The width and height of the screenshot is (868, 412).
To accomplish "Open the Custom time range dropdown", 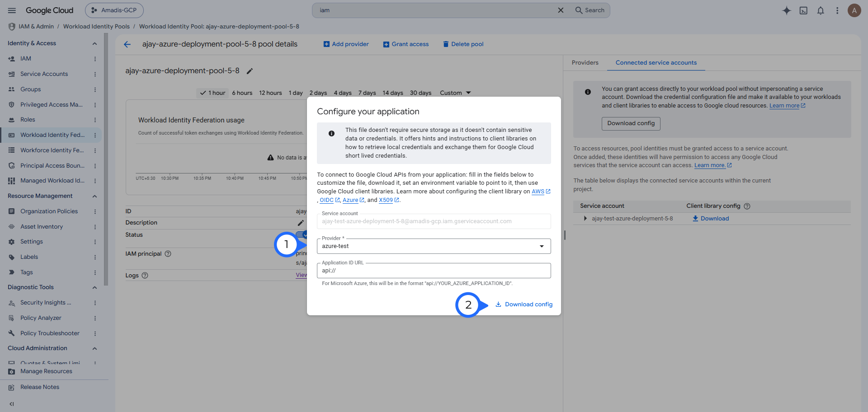I will (455, 93).
